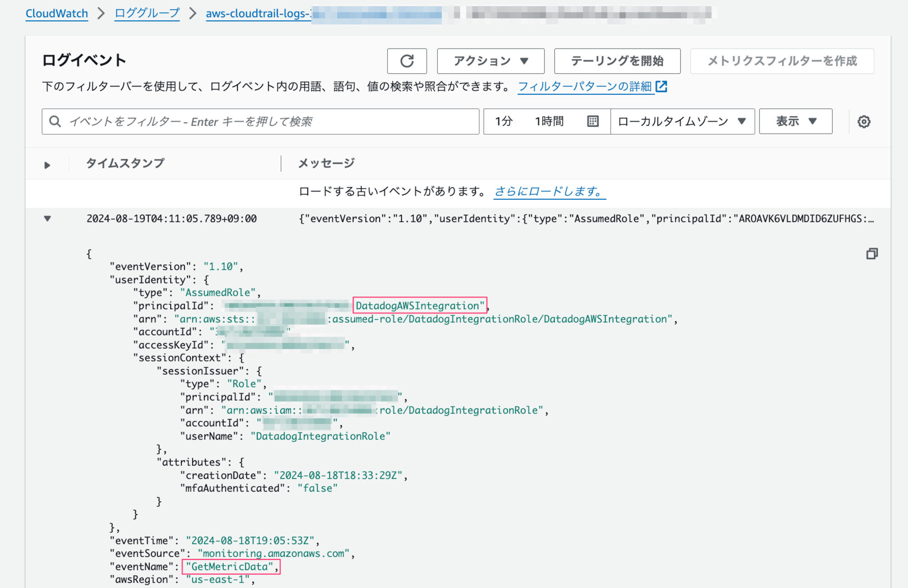Click the external link icon beside filter pattern details
The width and height of the screenshot is (908, 588).
point(661,86)
